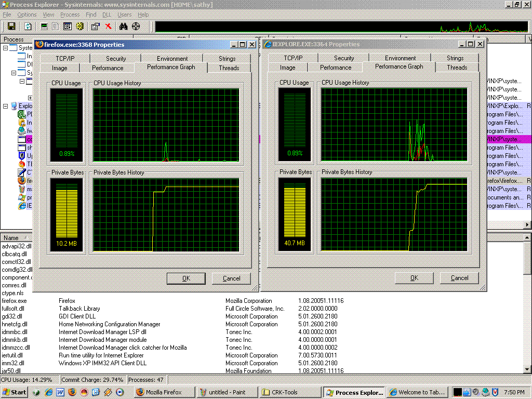Open Performance tab in IEXPLORE.EXE Properties

[336, 68]
